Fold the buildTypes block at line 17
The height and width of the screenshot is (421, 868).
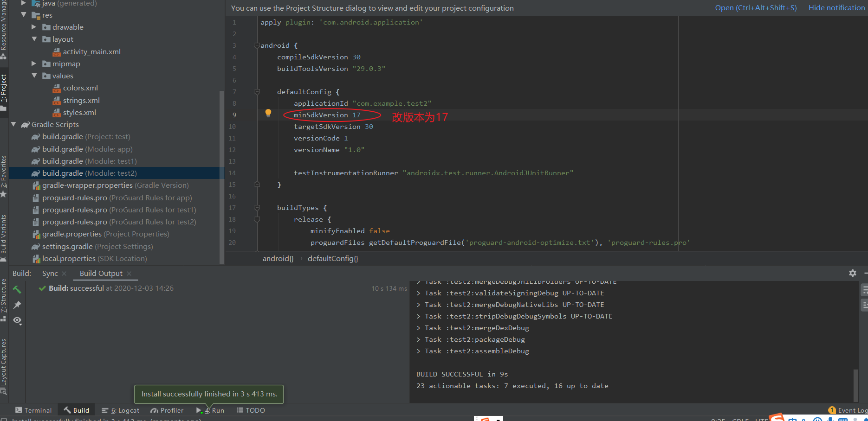pyautogui.click(x=257, y=208)
